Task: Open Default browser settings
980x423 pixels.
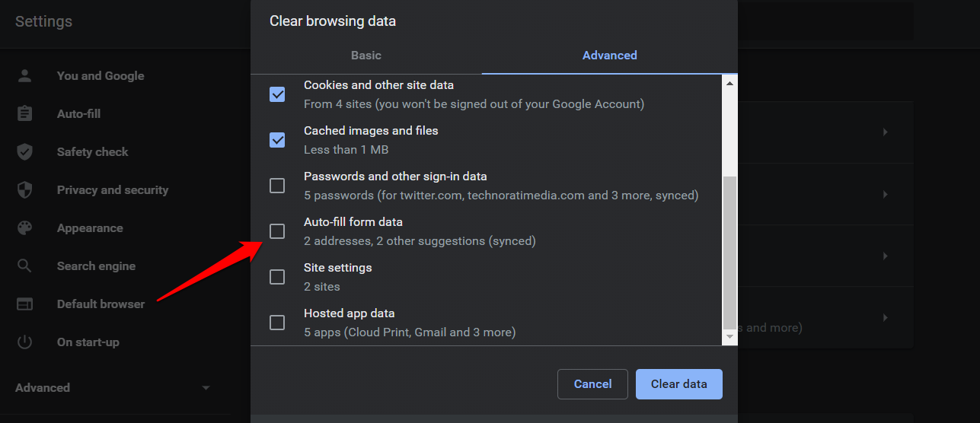Action: 101,304
